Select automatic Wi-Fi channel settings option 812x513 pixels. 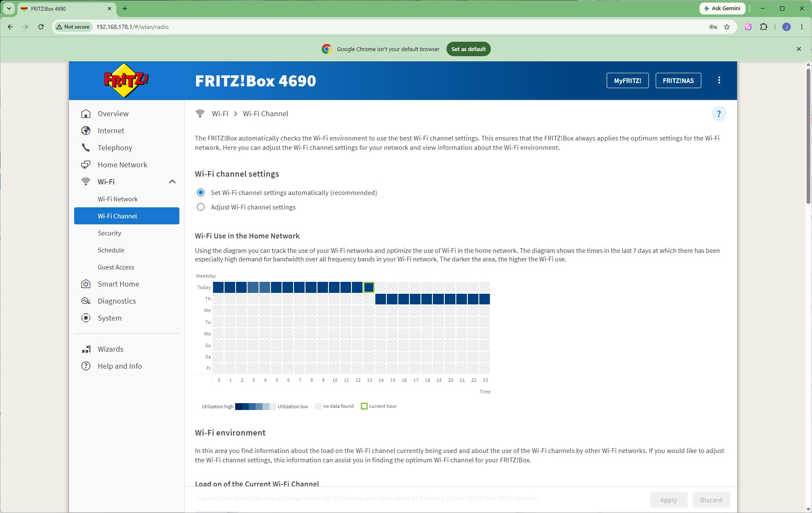201,193
